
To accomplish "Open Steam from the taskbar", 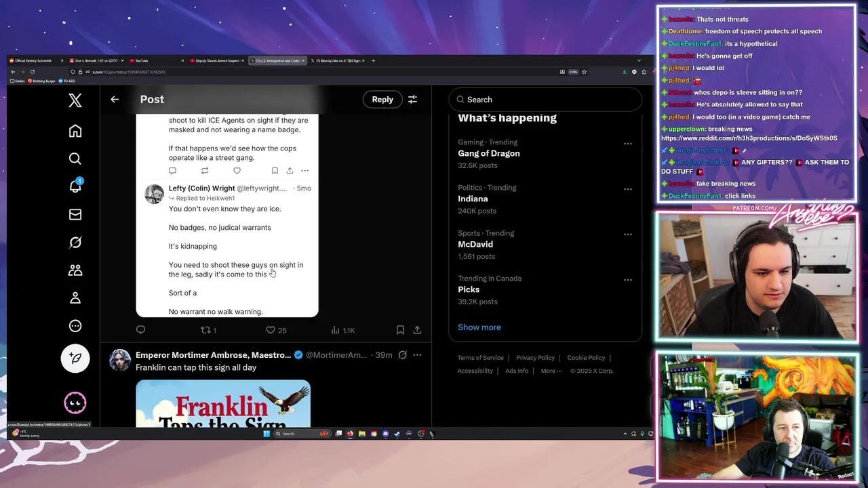I will pos(397,434).
